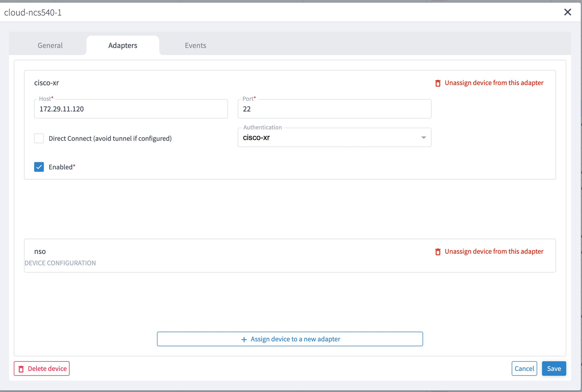Click the trash icon beside cisco-xr unassign link
This screenshot has width=582, height=392.
click(438, 83)
